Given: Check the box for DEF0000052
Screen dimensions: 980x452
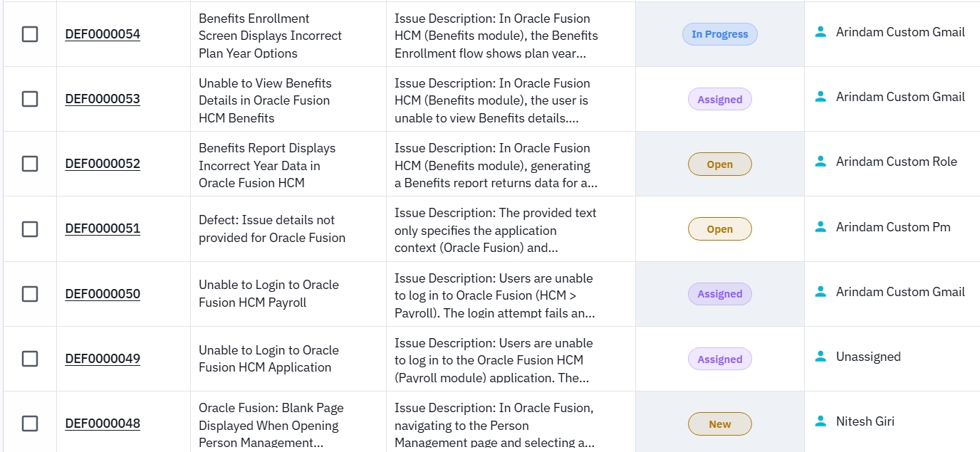Looking at the screenshot, I should [x=30, y=164].
